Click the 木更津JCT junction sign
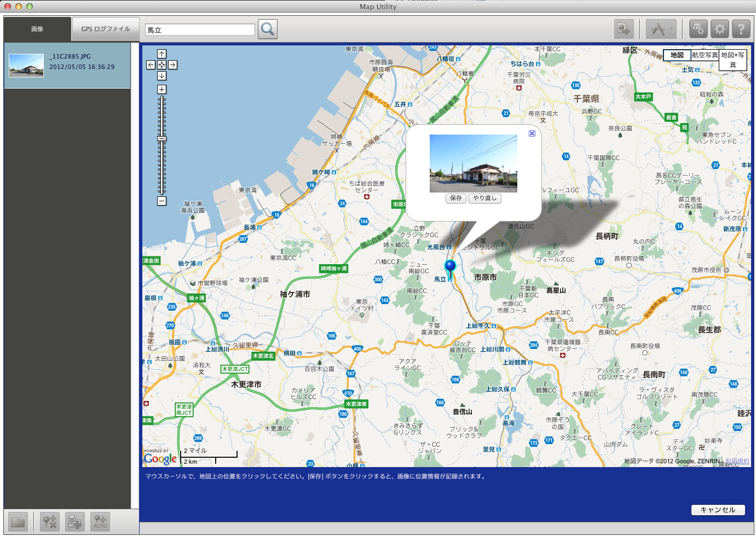The width and height of the screenshot is (756, 536). tap(235, 369)
